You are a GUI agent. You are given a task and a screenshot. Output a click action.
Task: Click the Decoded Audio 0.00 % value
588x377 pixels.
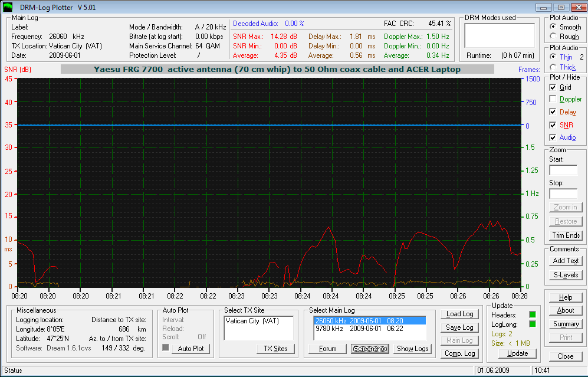pos(294,24)
